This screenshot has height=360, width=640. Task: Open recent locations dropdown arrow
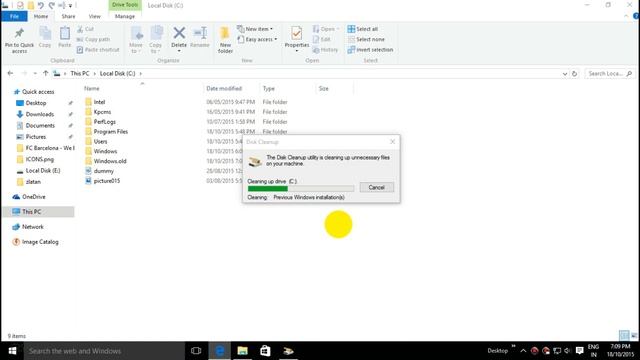tap(35, 73)
